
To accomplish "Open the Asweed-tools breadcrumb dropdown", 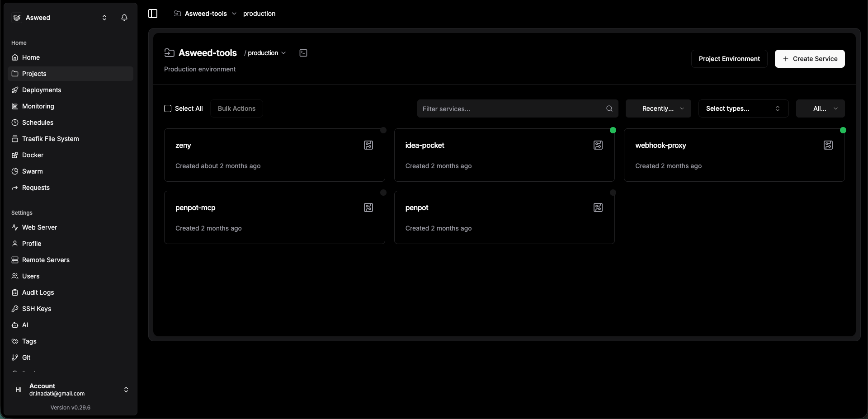I will (x=234, y=14).
